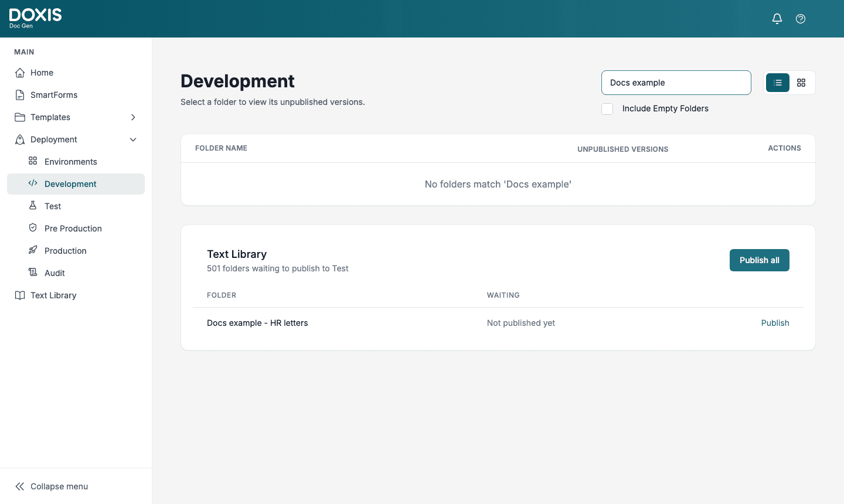The image size is (844, 504).
Task: Click the Unpublished Versions column header
Action: (x=622, y=149)
